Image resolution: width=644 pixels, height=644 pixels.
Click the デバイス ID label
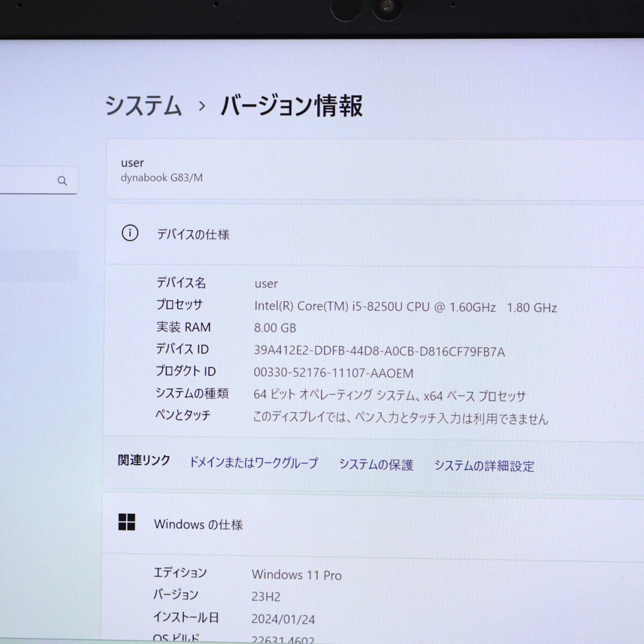pos(182,349)
